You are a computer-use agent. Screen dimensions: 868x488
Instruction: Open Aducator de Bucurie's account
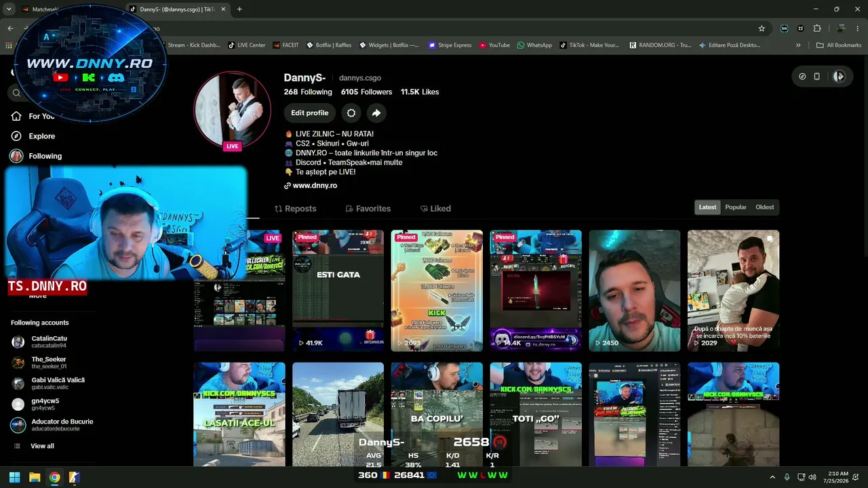coord(52,425)
